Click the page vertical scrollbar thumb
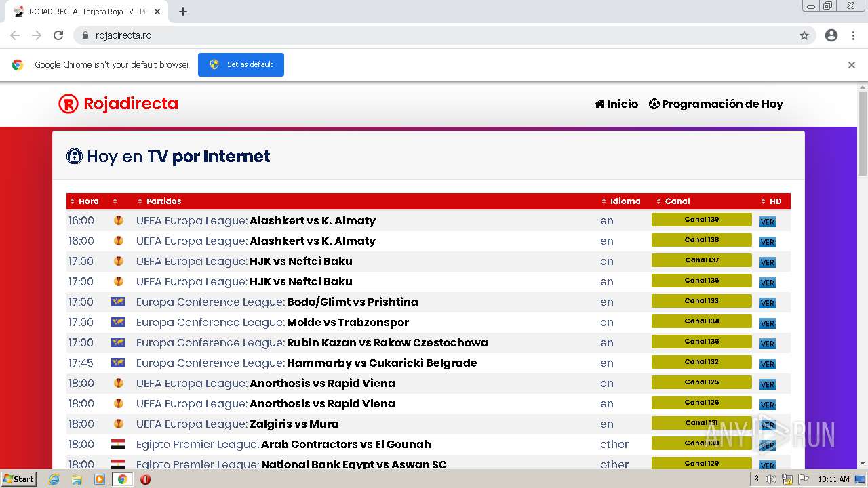The image size is (868, 488). 863,134
